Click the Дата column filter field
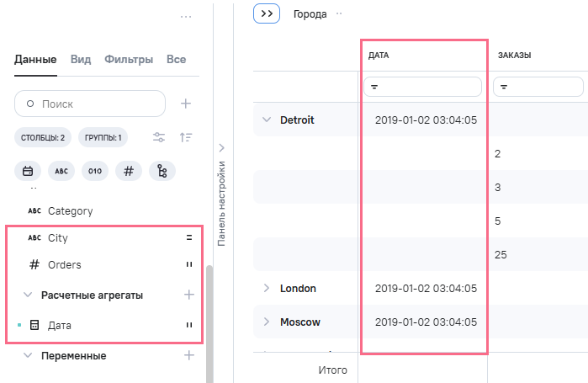This screenshot has height=383, width=588. coord(422,87)
